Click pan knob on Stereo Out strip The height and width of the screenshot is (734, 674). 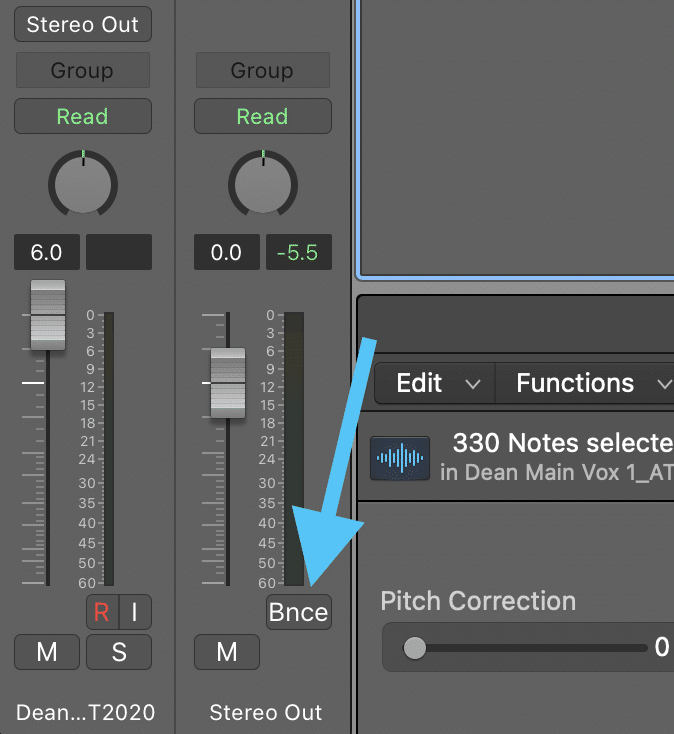click(263, 184)
